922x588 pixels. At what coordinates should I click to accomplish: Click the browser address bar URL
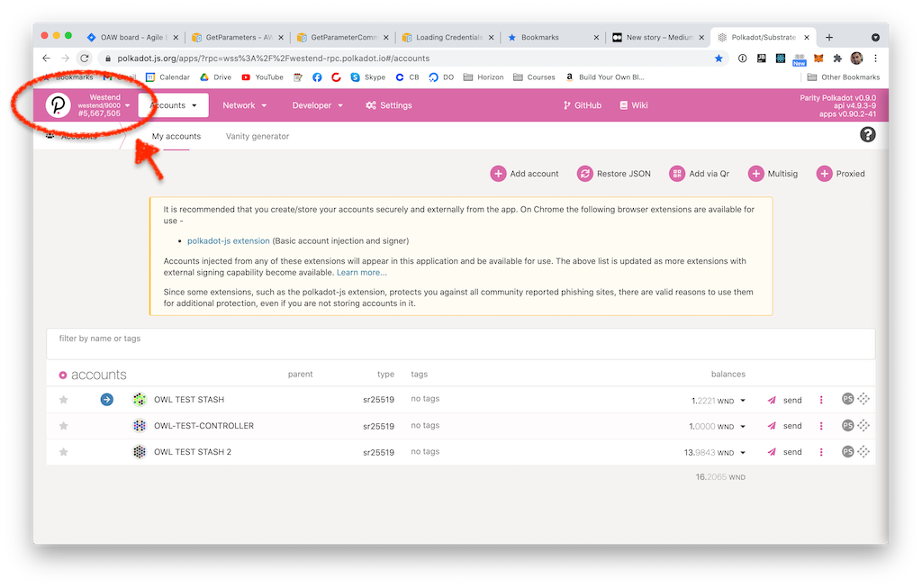[274, 59]
